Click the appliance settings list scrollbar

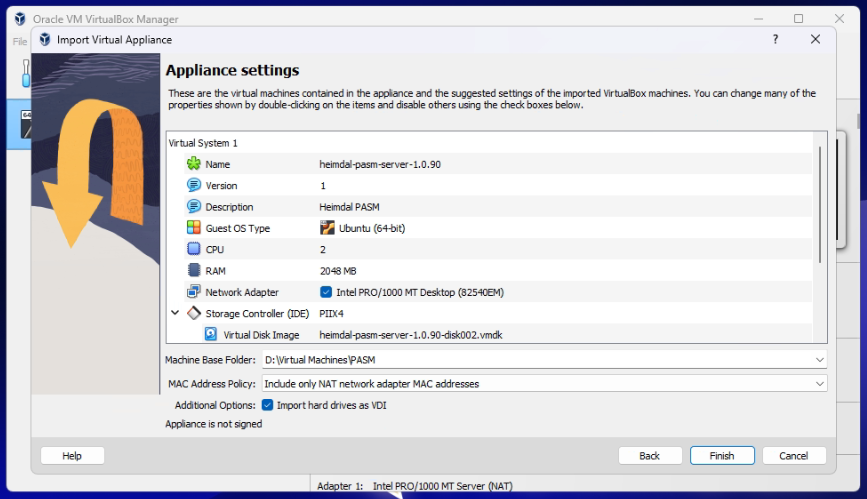tap(819, 205)
